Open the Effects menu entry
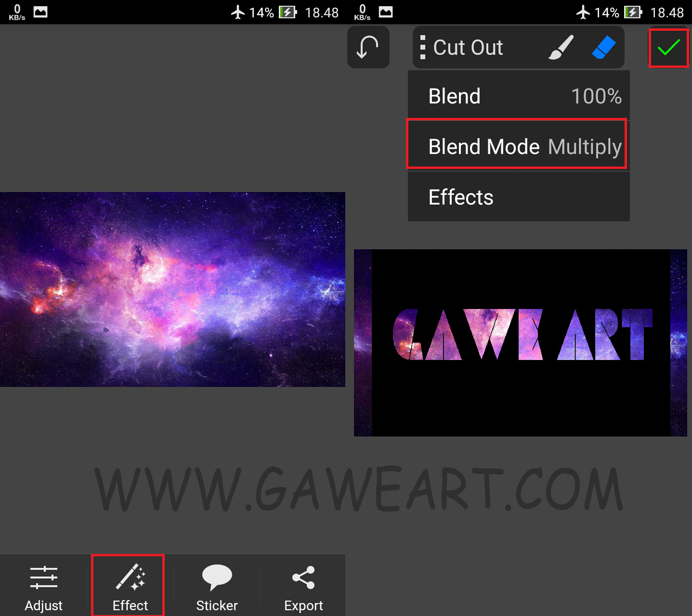 point(519,196)
